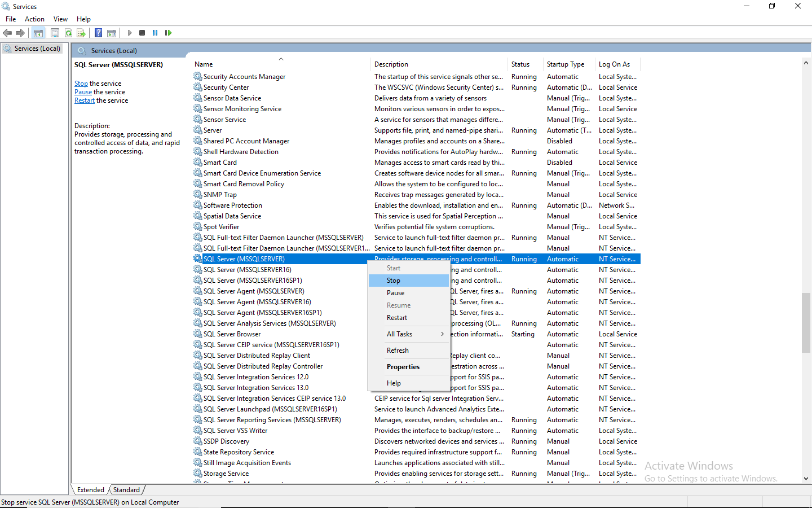Sort by the Log On As column header
Screen dimensions: 812x508
coord(618,64)
